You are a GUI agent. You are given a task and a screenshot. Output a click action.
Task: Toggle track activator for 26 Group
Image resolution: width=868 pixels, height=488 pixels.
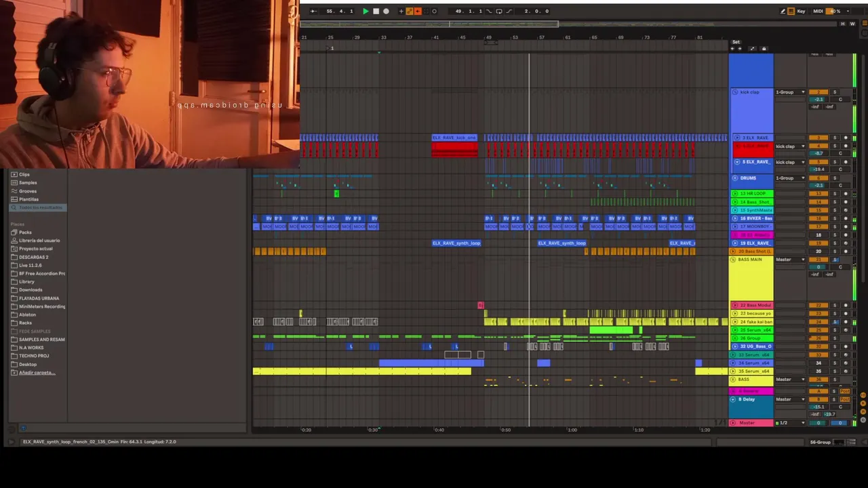coord(818,338)
